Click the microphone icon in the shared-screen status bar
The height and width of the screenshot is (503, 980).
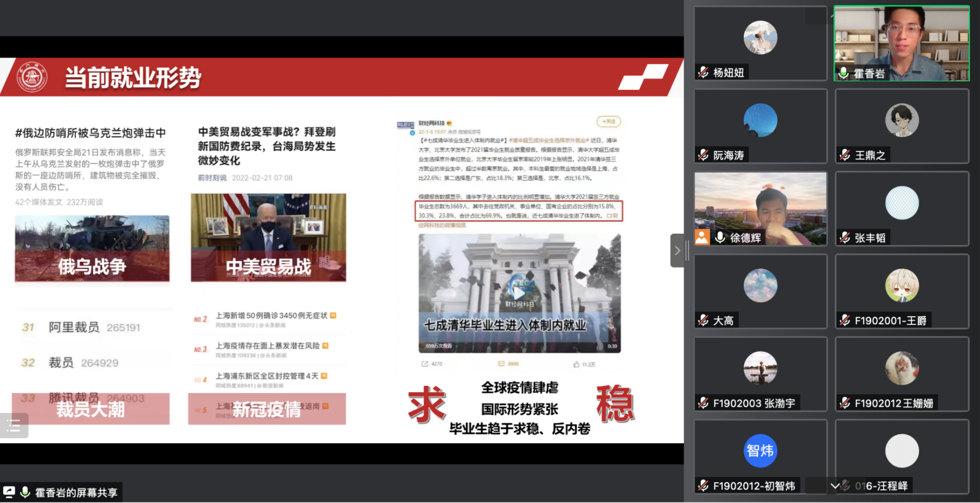pyautogui.click(x=26, y=491)
